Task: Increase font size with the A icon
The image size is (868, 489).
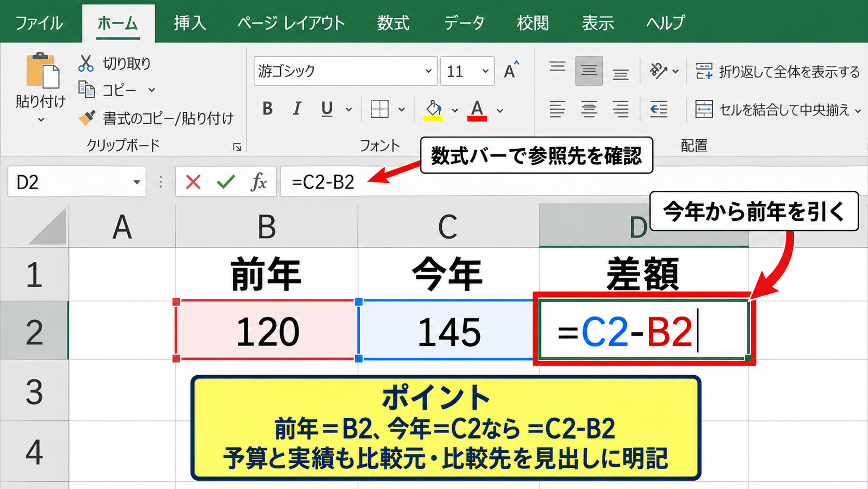Action: (x=511, y=70)
